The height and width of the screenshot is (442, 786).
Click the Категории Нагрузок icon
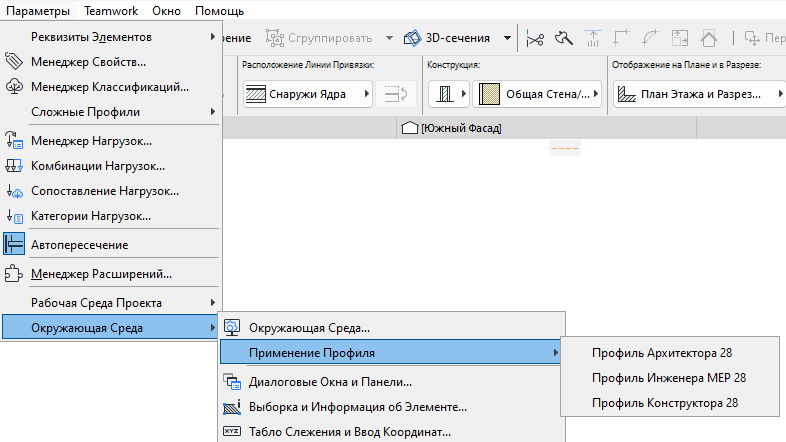14,216
